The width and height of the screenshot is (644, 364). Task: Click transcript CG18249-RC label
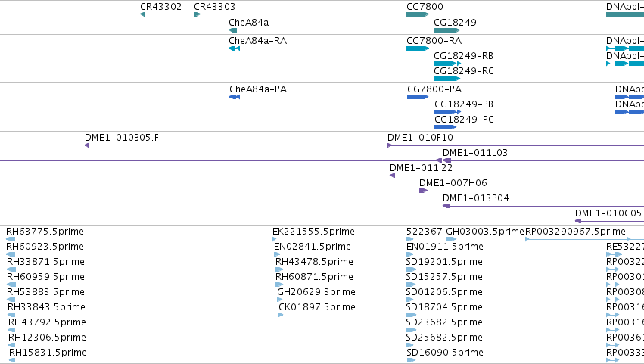tap(464, 71)
